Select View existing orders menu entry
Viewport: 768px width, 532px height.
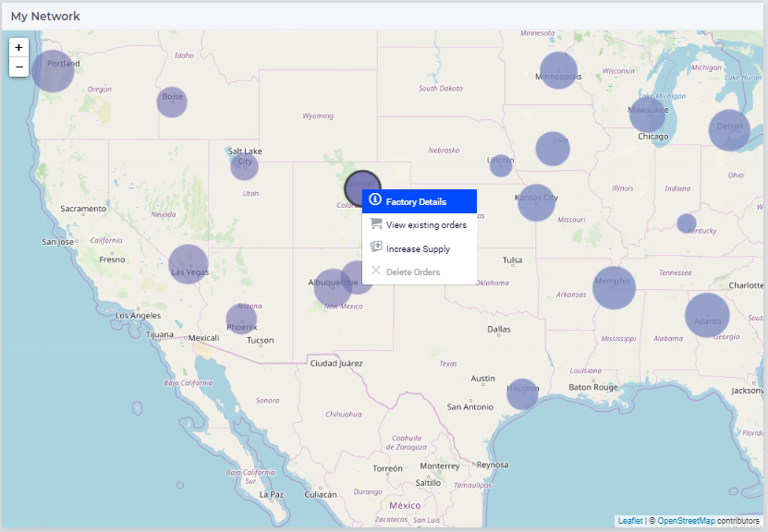click(420, 224)
